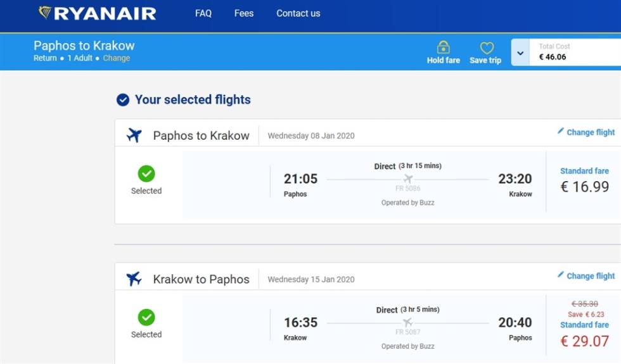Click the pencil icon for outbound Change flight

tap(560, 131)
